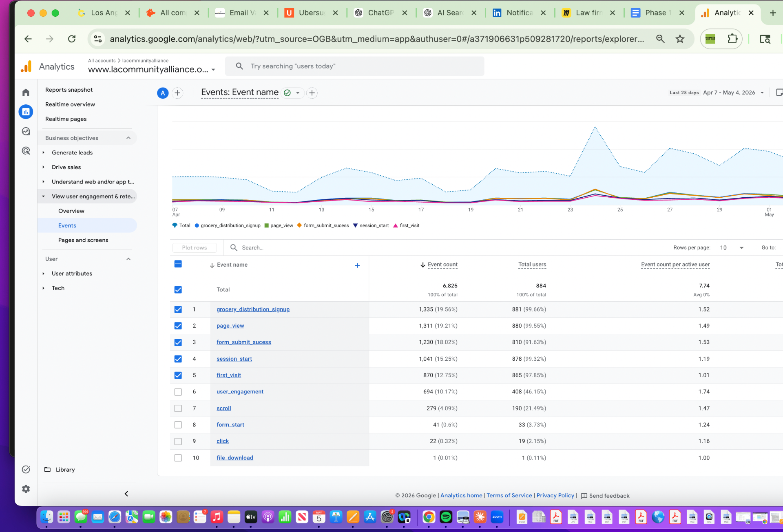
Task: Open the Admin settings gear icon
Action: point(26,489)
